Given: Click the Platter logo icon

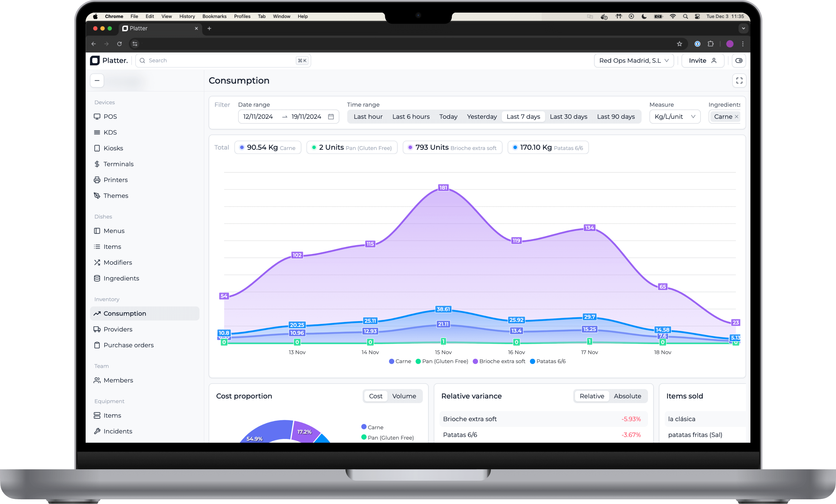Looking at the screenshot, I should pyautogui.click(x=95, y=60).
